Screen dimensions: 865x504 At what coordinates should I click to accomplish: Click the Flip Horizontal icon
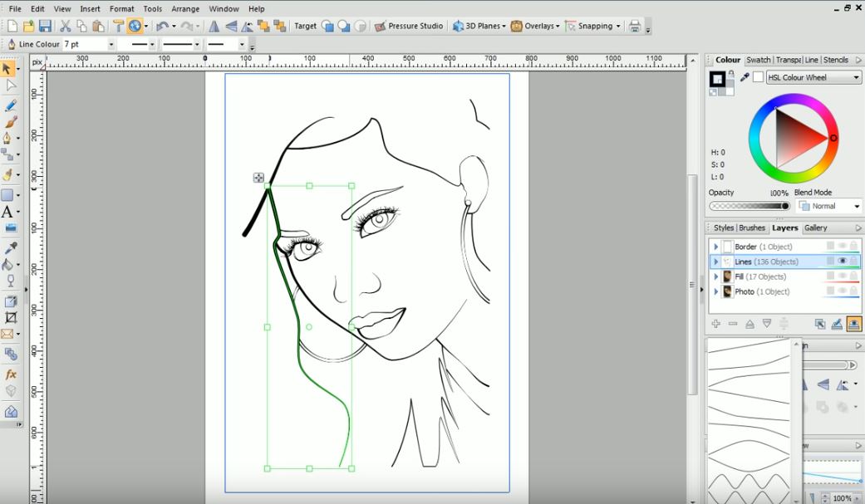(214, 27)
